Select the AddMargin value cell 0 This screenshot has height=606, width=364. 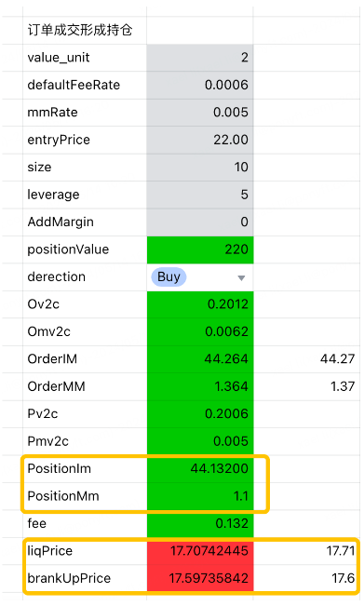pos(200,222)
